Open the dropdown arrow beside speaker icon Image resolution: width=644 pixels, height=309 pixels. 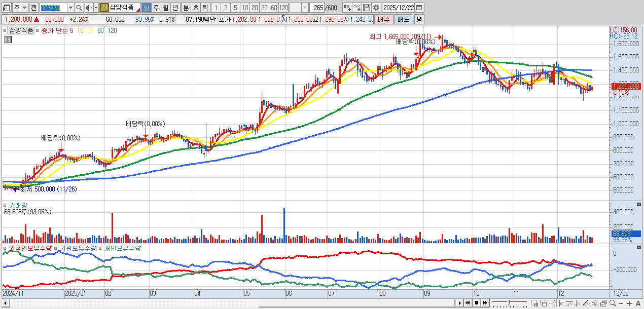(x=96, y=8)
